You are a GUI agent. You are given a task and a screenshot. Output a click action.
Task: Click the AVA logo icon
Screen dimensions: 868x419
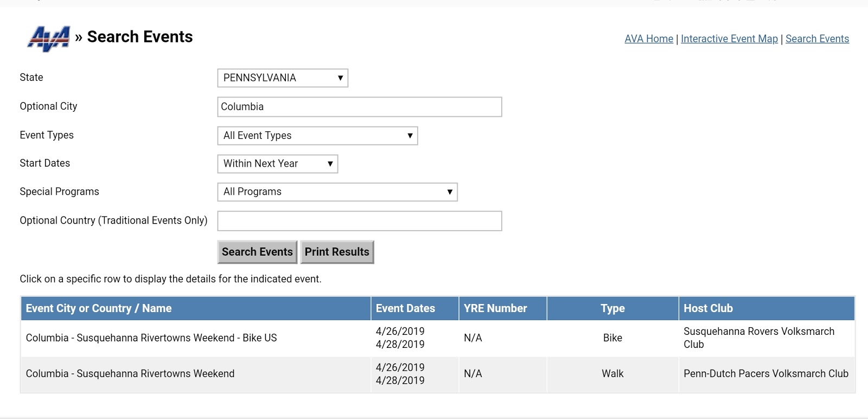click(x=49, y=38)
